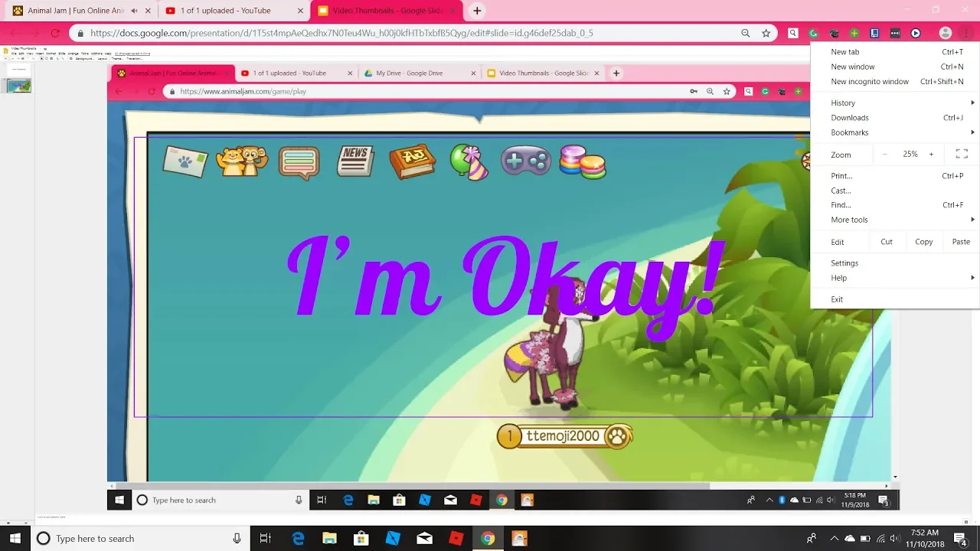This screenshot has width=980, height=551.
Task: Open the Windows Start menu
Action: coord(15,538)
